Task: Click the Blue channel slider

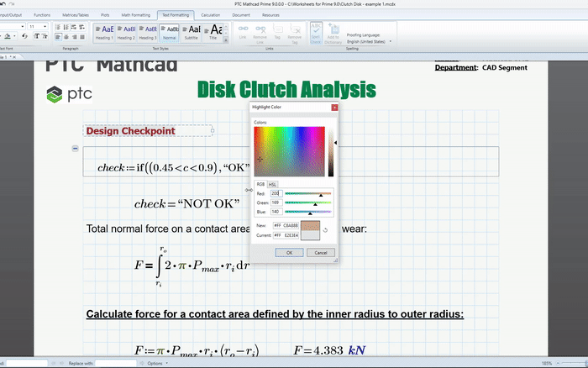Action: pyautogui.click(x=308, y=212)
